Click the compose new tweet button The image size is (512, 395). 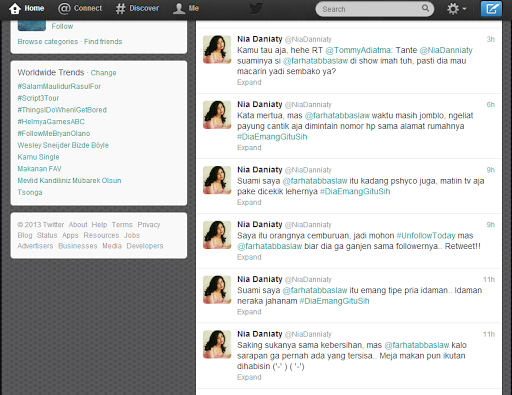pyautogui.click(x=491, y=8)
